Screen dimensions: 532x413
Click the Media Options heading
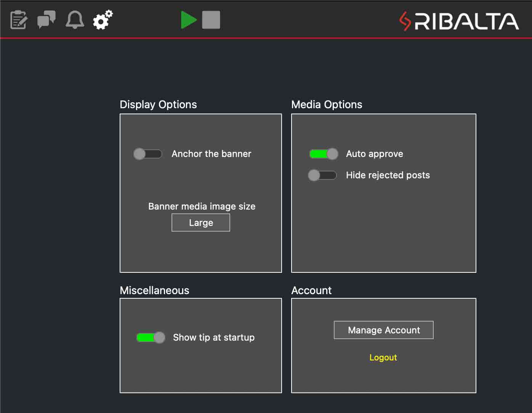tap(327, 104)
